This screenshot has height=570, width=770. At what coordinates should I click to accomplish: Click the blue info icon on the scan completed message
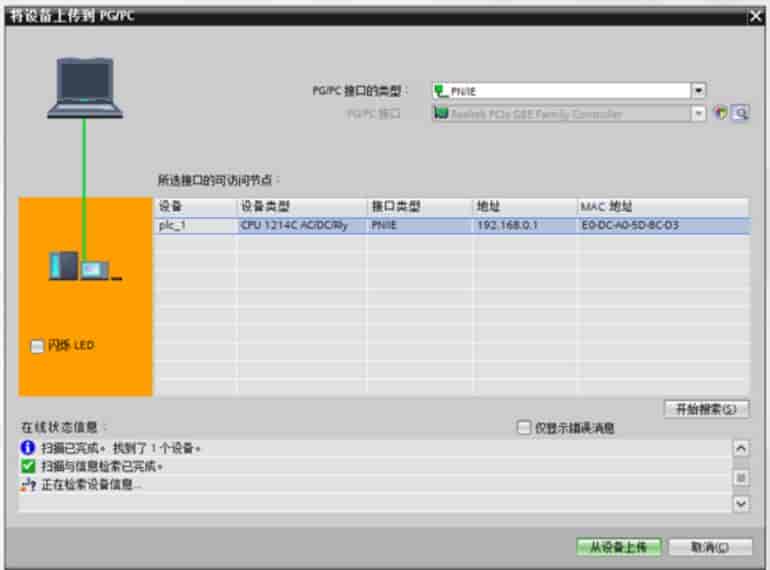tap(28, 448)
